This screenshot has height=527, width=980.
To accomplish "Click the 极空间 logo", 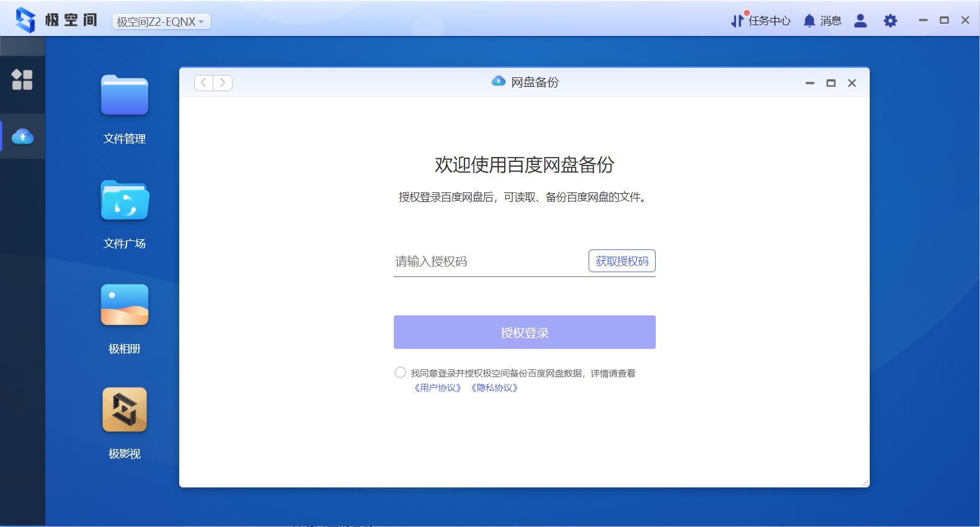I will (56, 20).
